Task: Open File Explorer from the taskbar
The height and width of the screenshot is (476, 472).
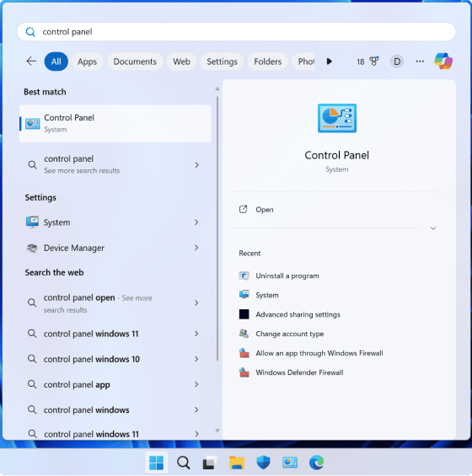Action: coord(236,463)
